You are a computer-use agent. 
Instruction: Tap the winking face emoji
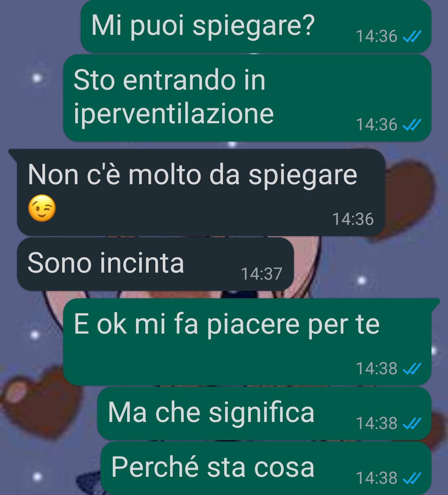pyautogui.click(x=42, y=208)
